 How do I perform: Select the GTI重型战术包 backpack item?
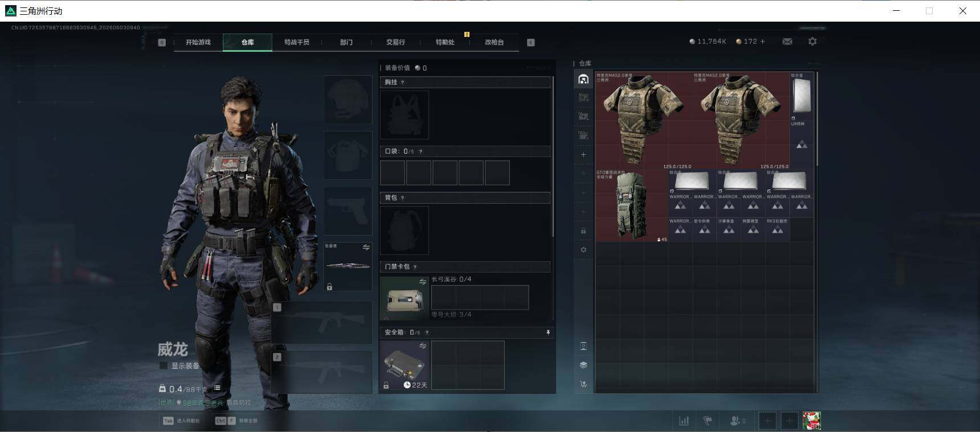(632, 205)
